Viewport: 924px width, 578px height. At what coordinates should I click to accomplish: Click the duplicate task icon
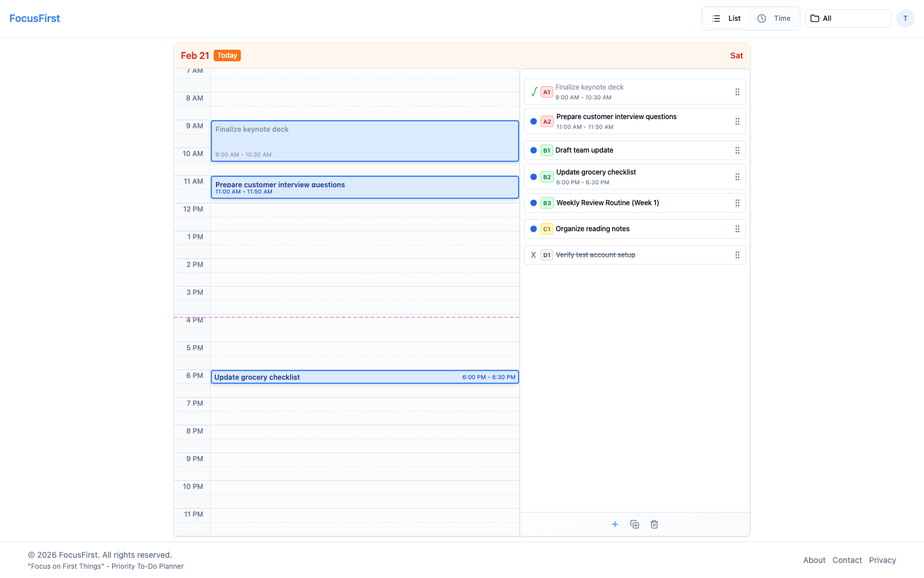[x=635, y=524]
